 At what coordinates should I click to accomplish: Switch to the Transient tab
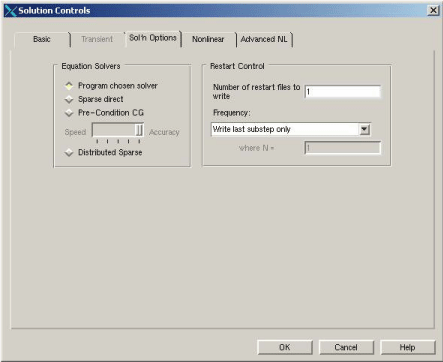click(x=97, y=39)
